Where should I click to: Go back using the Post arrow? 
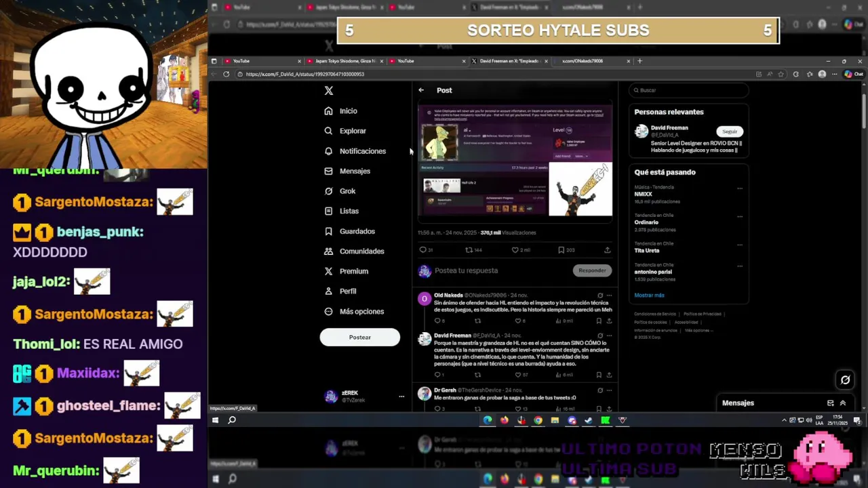[x=421, y=90]
